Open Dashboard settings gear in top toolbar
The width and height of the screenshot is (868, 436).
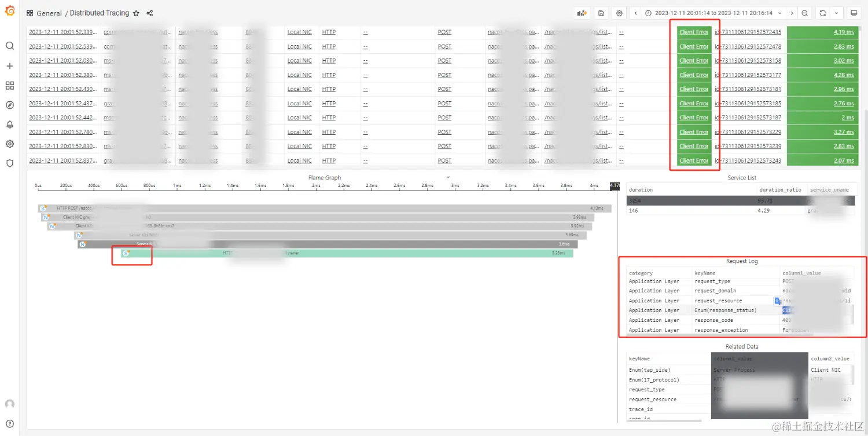click(618, 13)
